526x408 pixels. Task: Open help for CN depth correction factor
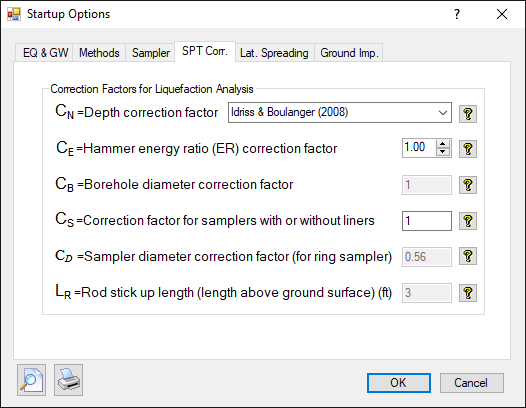[x=468, y=113]
